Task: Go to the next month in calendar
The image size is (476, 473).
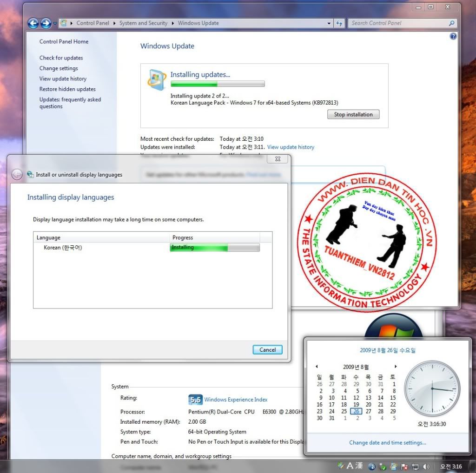Action: coord(396,367)
